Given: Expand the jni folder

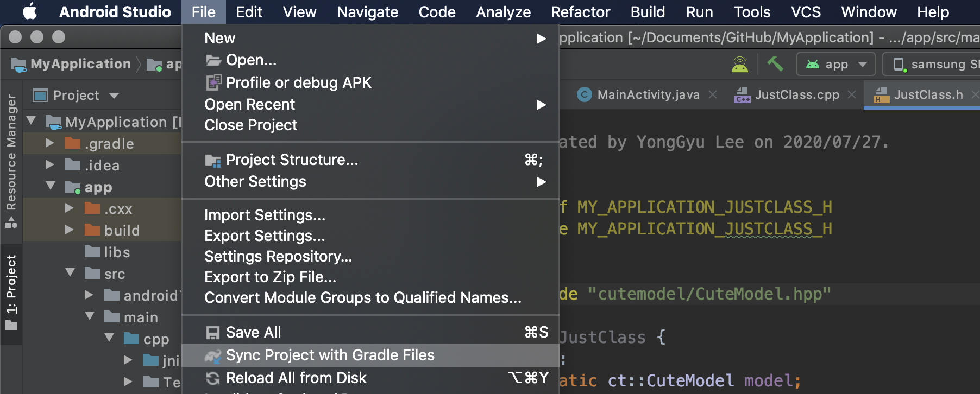Looking at the screenshot, I should 128,360.
